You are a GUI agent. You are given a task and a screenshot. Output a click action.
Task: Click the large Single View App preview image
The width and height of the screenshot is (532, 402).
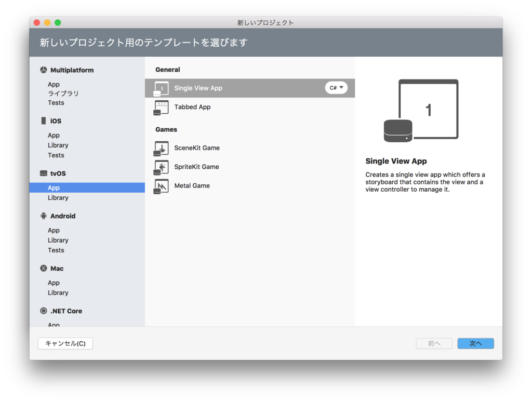tap(421, 111)
